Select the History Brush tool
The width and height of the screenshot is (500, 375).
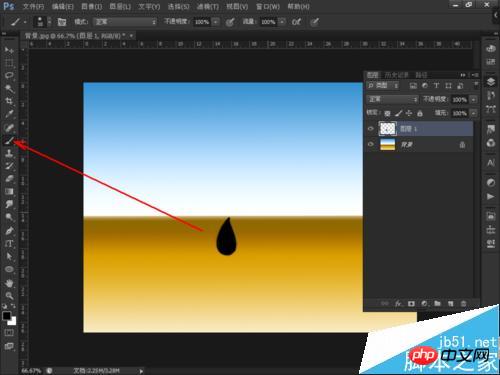coord(9,166)
